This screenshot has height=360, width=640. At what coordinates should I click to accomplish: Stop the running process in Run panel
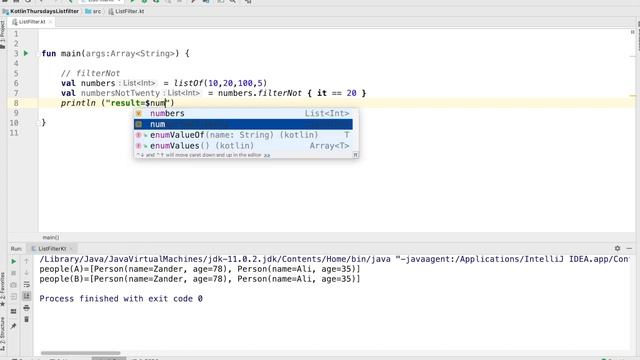[13, 273]
